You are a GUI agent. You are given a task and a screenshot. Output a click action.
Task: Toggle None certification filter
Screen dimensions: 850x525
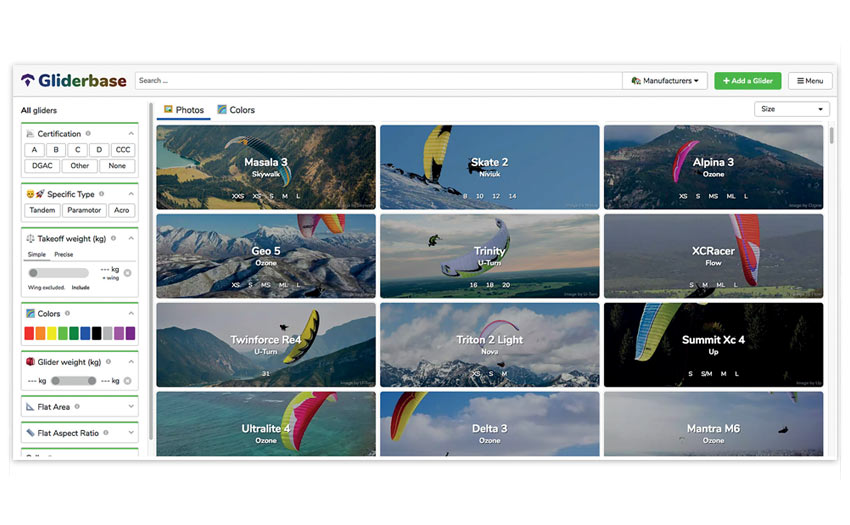tap(117, 166)
